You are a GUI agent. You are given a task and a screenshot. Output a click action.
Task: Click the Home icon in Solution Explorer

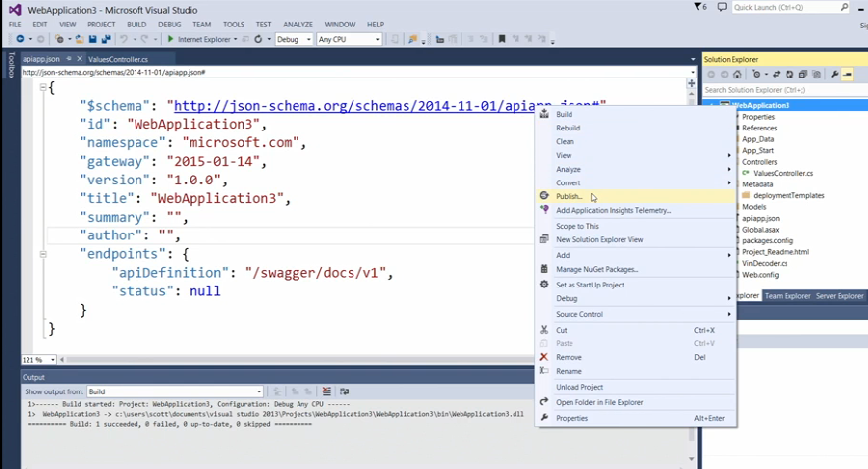(x=739, y=74)
